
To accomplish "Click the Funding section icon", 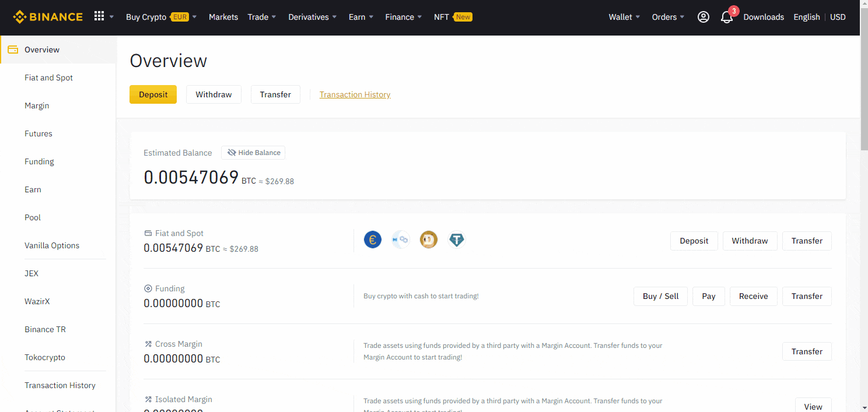I will 148,288.
